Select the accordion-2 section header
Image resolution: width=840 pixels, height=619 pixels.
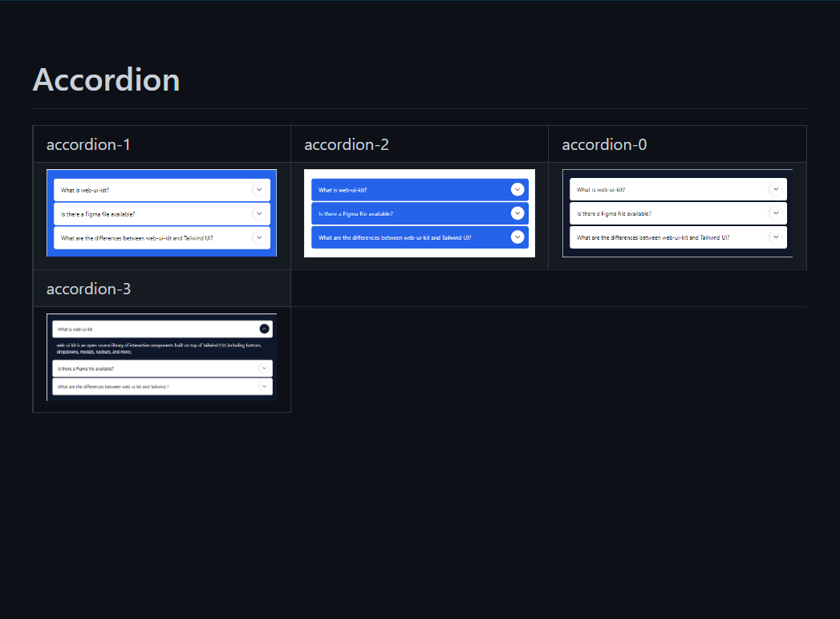(347, 145)
